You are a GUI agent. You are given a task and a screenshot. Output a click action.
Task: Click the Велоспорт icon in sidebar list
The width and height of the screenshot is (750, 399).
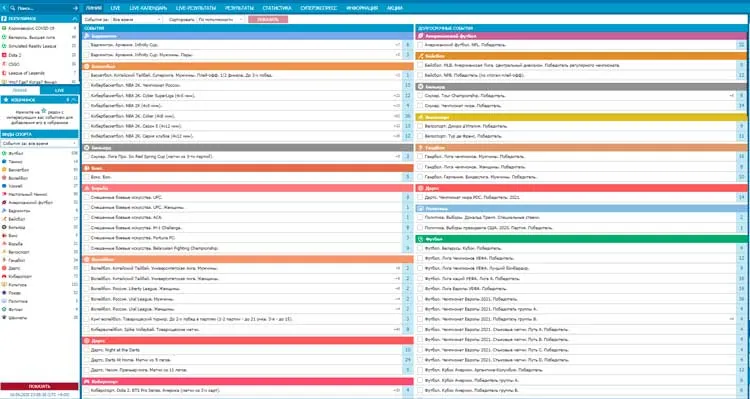[x=4, y=252]
